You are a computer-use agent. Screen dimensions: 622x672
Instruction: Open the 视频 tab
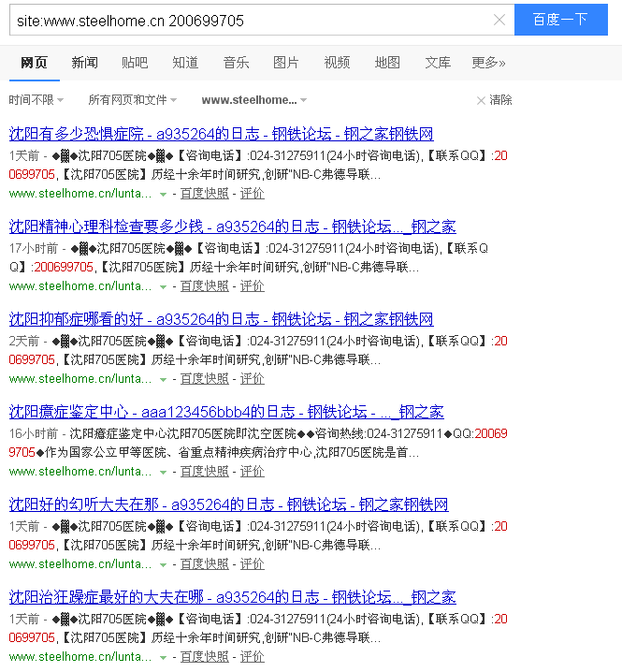(337, 63)
